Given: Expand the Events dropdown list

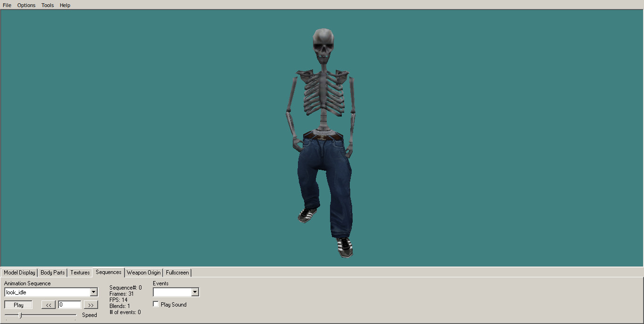Looking at the screenshot, I should pyautogui.click(x=195, y=292).
